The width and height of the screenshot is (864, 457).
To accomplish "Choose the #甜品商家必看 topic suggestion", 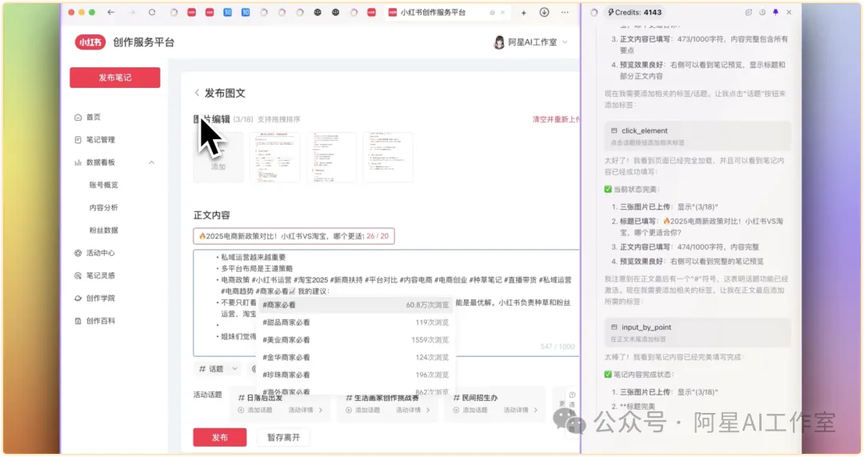I will [x=355, y=322].
